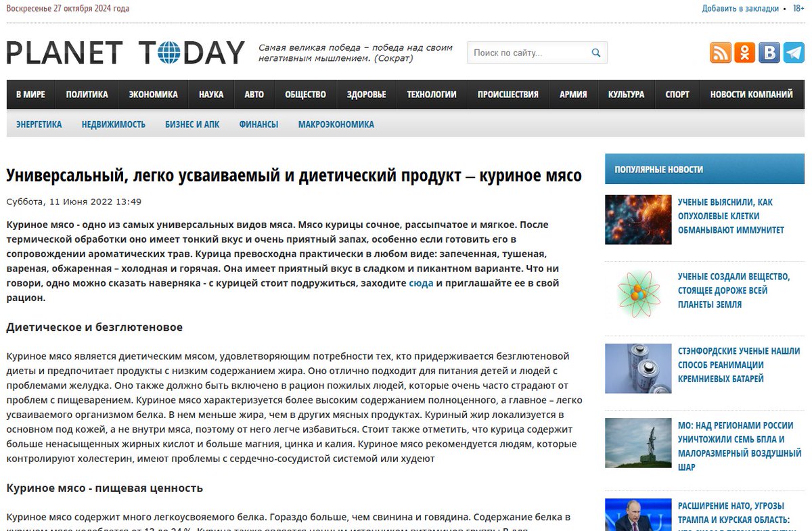Open the 'КУЛЬТУРА' menu section
Viewport: 812px width, 531px height.
tap(626, 95)
